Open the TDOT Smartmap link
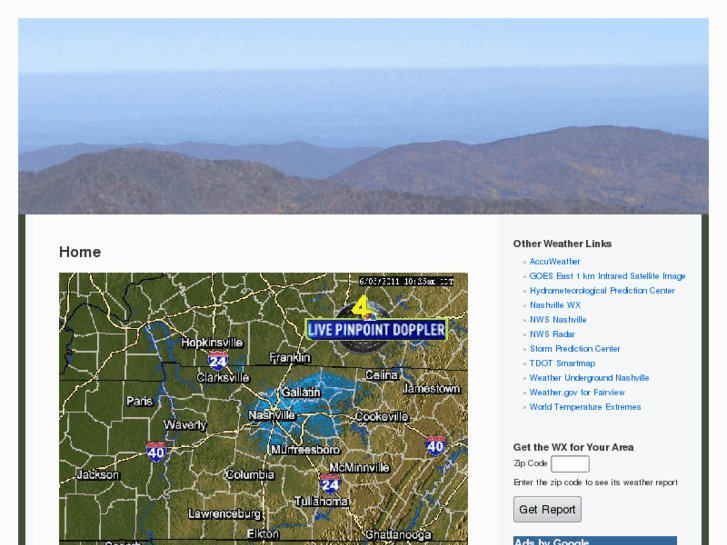Viewport: 727px width, 545px height. point(562,363)
